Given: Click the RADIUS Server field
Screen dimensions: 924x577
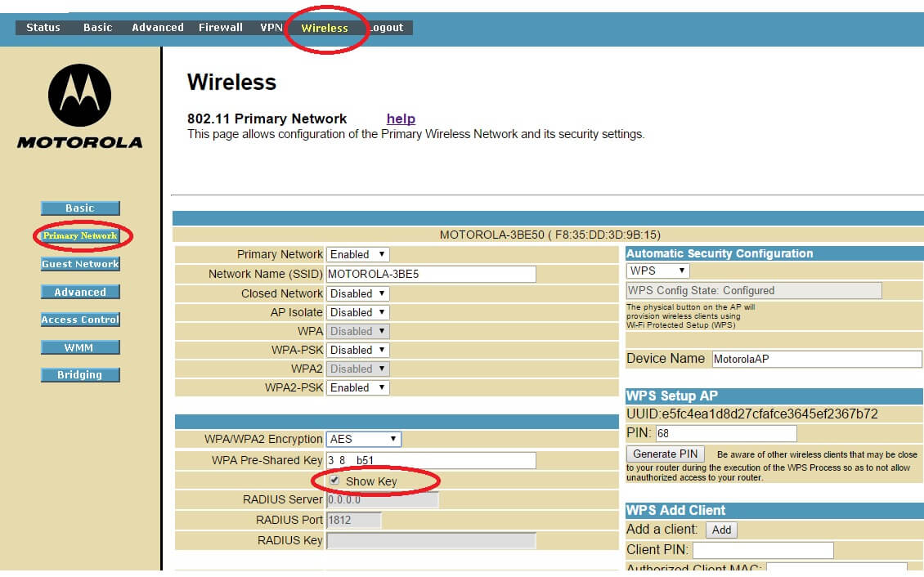Looking at the screenshot, I should coord(383,500).
